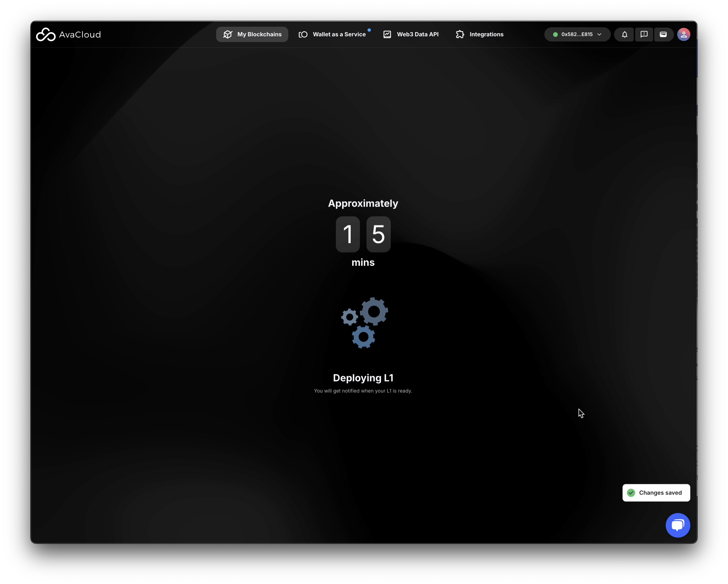
Task: Click the green check in toast
Action: pos(631,493)
